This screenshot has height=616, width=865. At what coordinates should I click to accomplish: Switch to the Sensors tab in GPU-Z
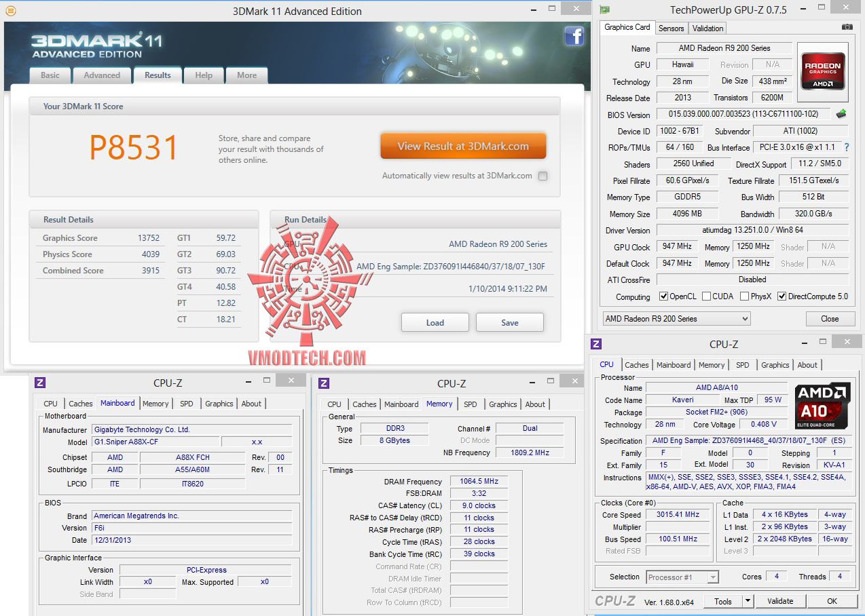tap(671, 28)
